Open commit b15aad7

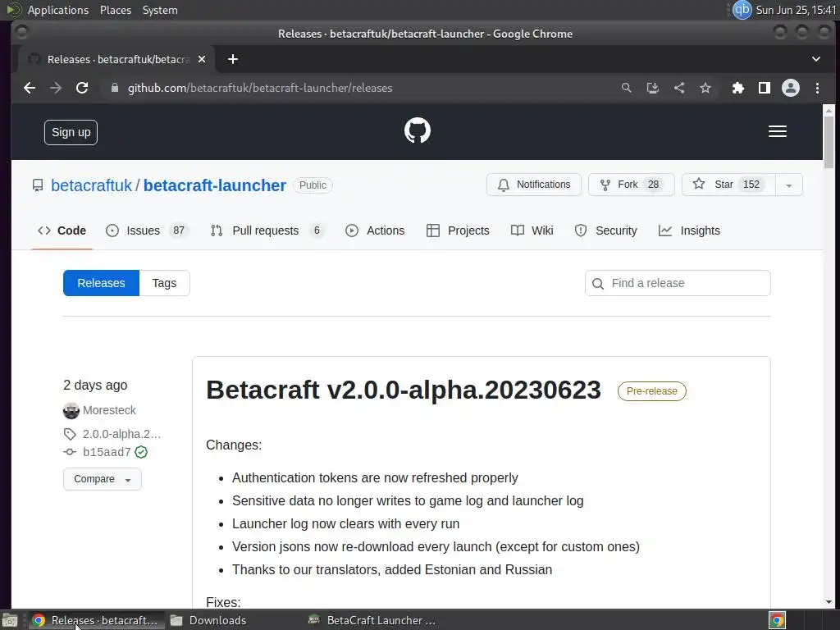click(107, 452)
